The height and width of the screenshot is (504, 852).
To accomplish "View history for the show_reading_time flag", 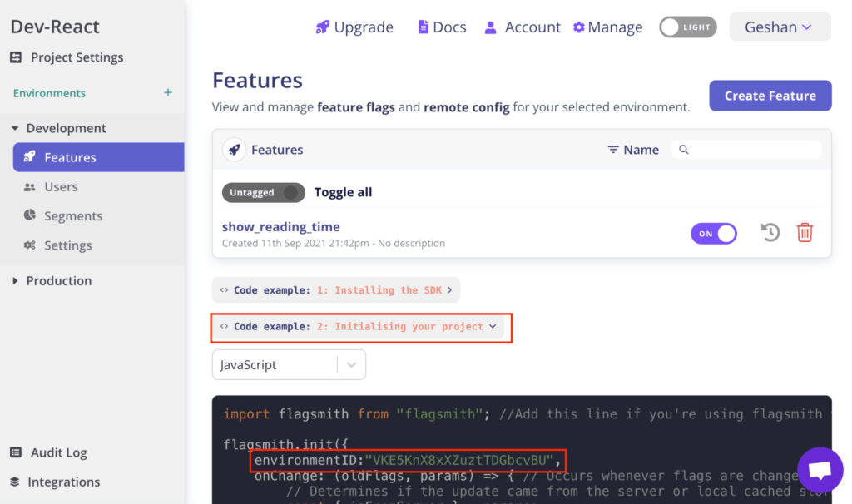I will (770, 232).
